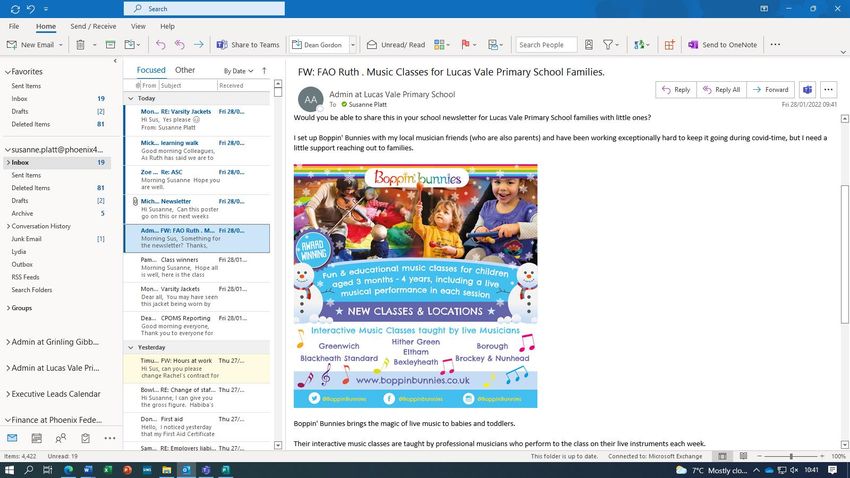Open the New Email dropdown arrow
850x478 pixels.
61,45
